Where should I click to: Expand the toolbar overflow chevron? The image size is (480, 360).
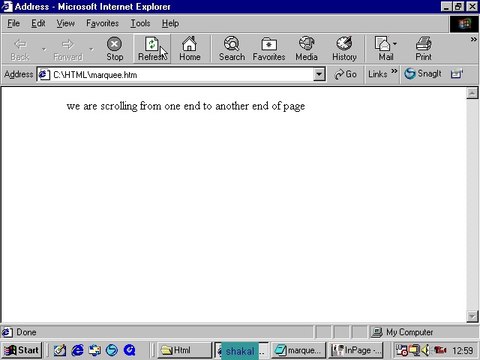pos(473,39)
